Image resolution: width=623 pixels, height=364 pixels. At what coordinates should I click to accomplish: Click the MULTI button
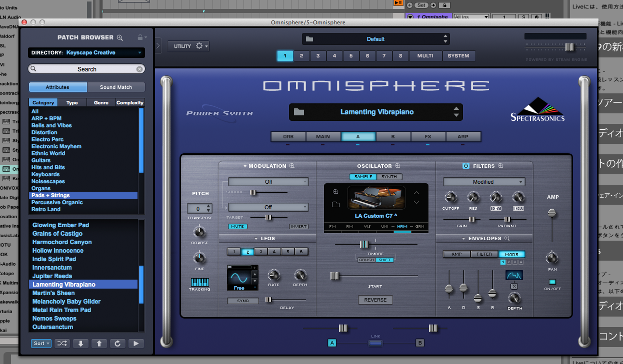pyautogui.click(x=425, y=56)
